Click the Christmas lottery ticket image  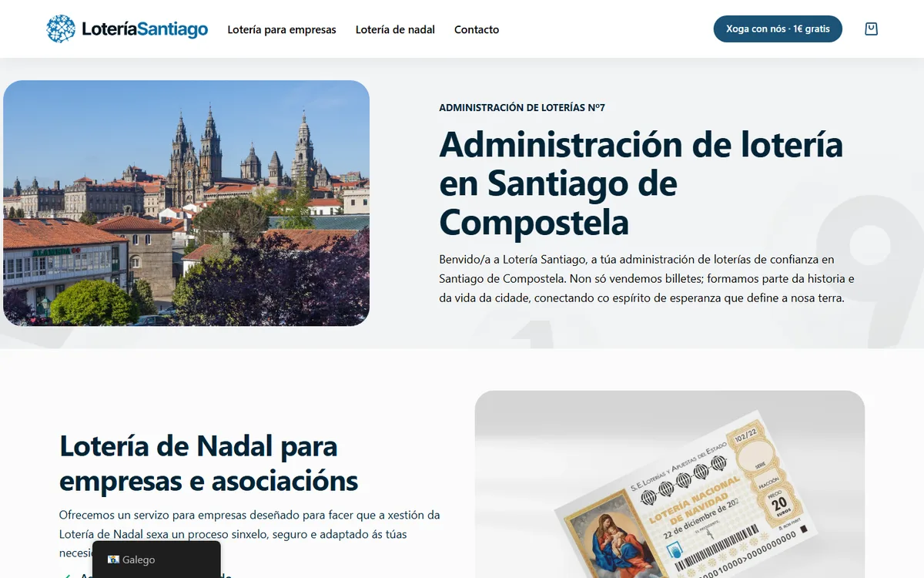[x=670, y=484]
